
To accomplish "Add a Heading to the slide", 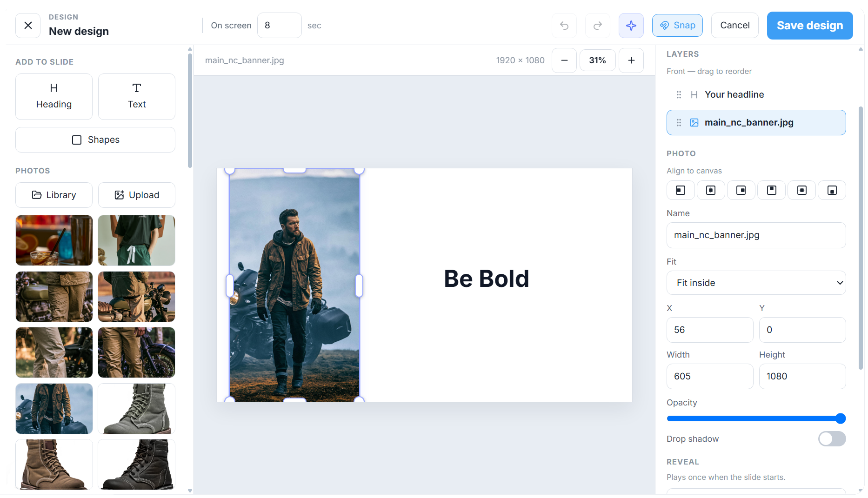I will 54,96.
